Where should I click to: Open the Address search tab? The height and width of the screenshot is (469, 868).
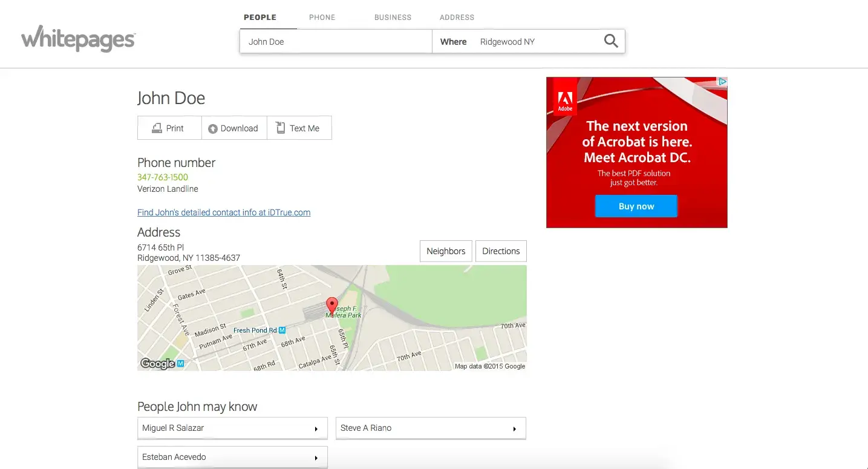[457, 18]
